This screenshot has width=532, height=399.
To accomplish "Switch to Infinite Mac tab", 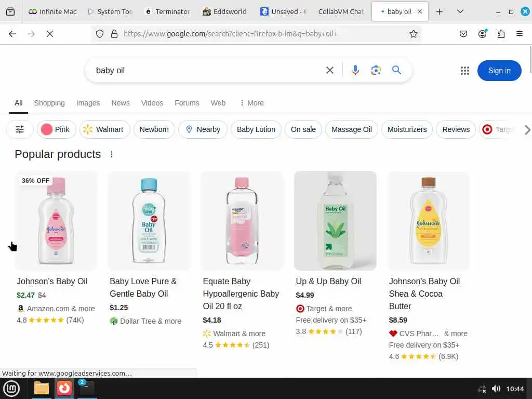I will (x=52, y=11).
